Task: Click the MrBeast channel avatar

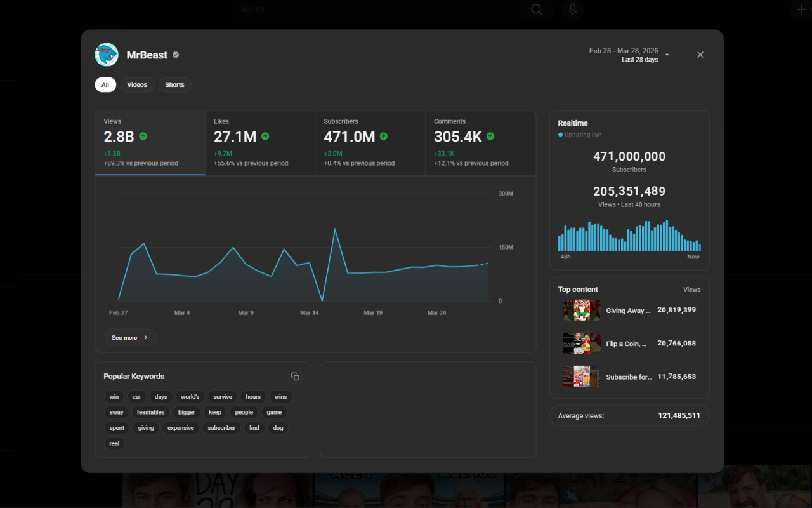Action: (107, 55)
